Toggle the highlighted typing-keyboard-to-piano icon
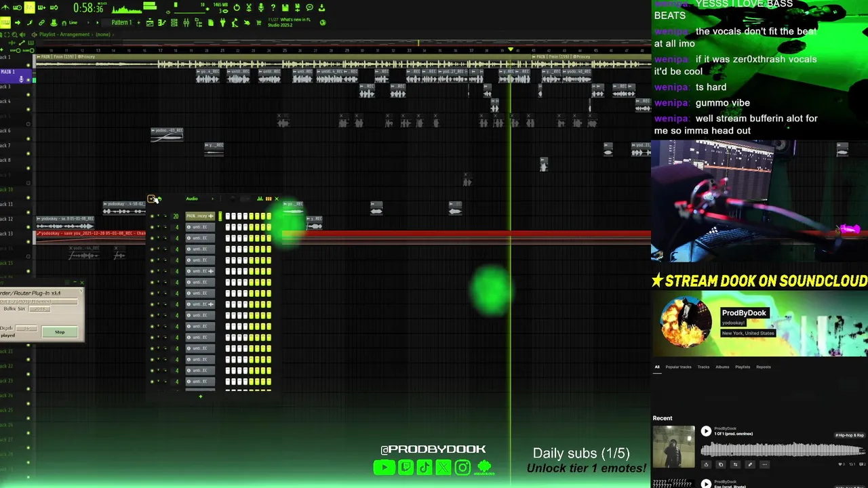Image resolution: width=868 pixels, height=488 pixels. [5, 22]
